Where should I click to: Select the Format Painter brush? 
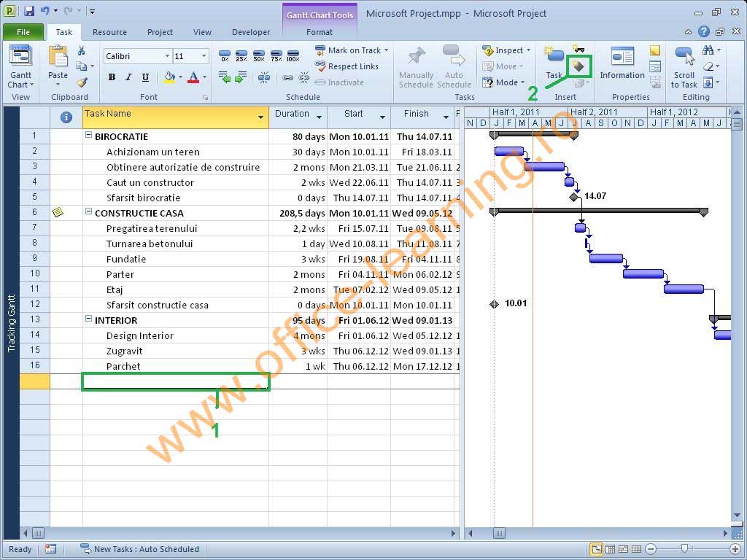pyautogui.click(x=82, y=82)
